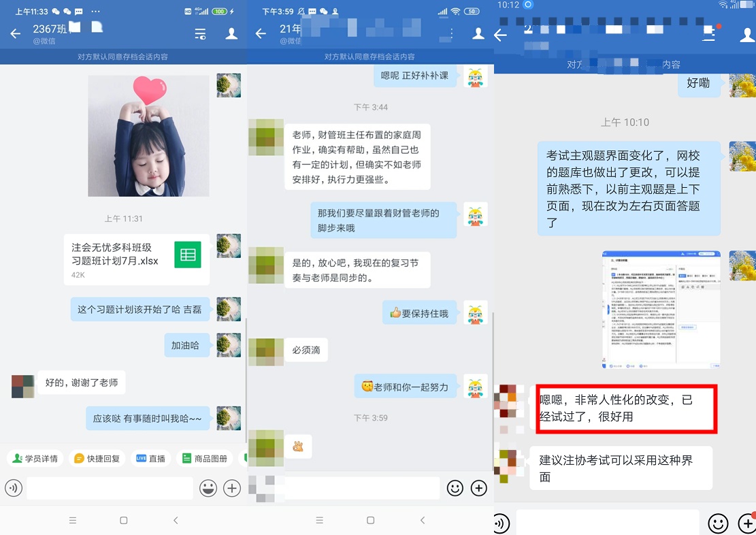Select message 那我们要尽量跟着财管老师的脚步来哦

click(x=383, y=220)
